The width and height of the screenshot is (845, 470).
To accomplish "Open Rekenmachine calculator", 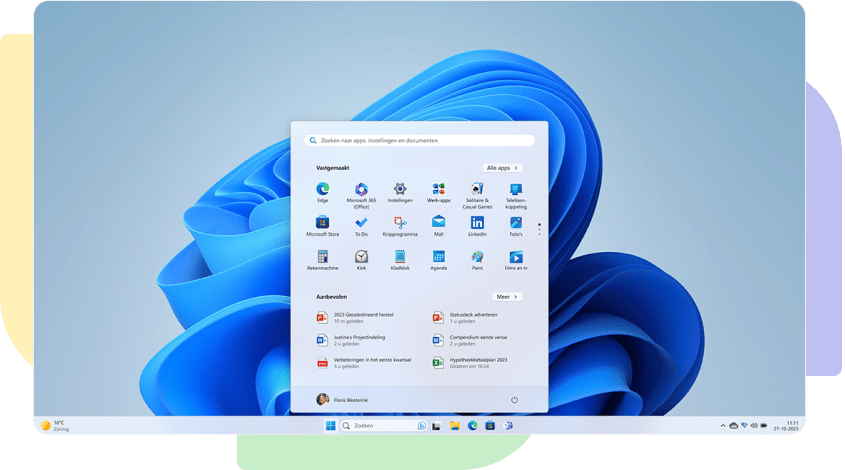I will pyautogui.click(x=322, y=260).
